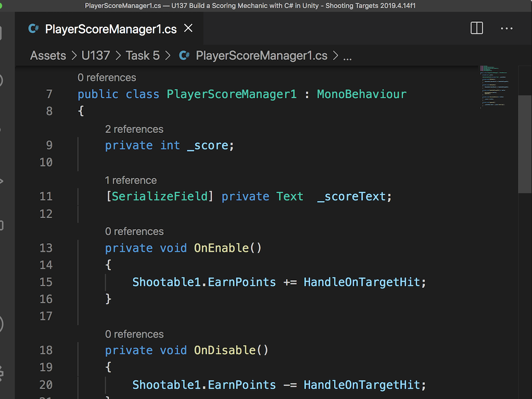
Task: Open the 1 reference lens above _scoreText
Action: coord(130,180)
